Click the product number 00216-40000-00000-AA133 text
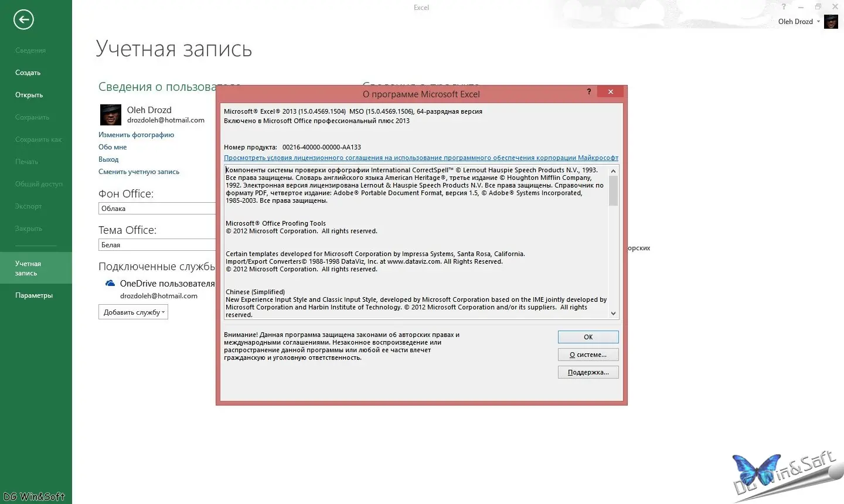 (322, 147)
